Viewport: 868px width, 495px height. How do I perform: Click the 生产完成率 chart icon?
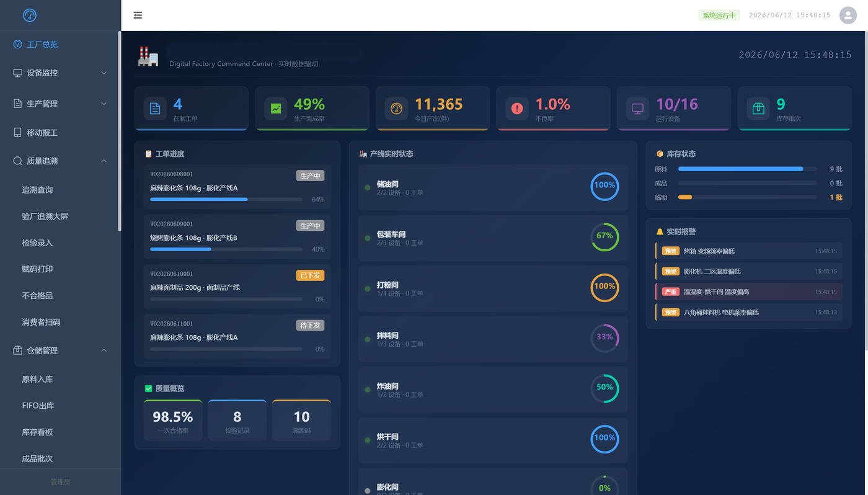click(276, 109)
